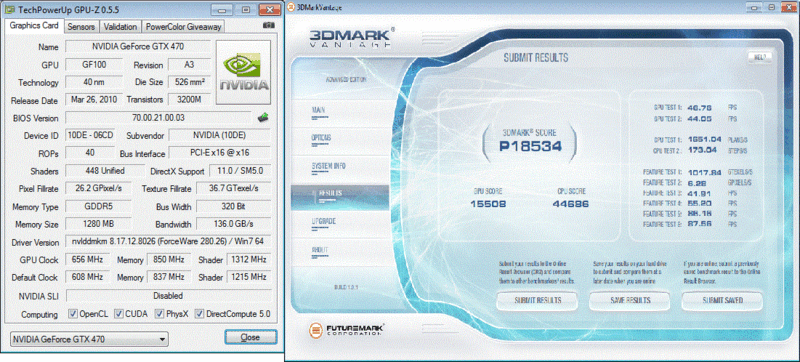
Task: Click the Save Results button
Action: point(630,300)
